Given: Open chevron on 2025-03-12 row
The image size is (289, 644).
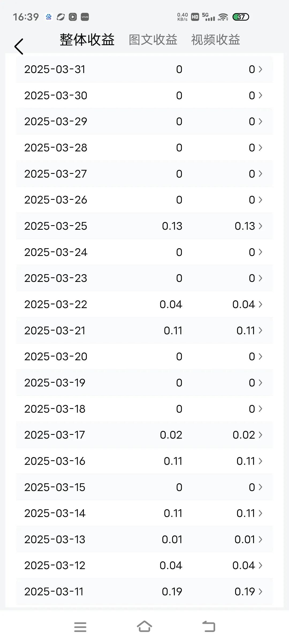Looking at the screenshot, I should [260, 565].
